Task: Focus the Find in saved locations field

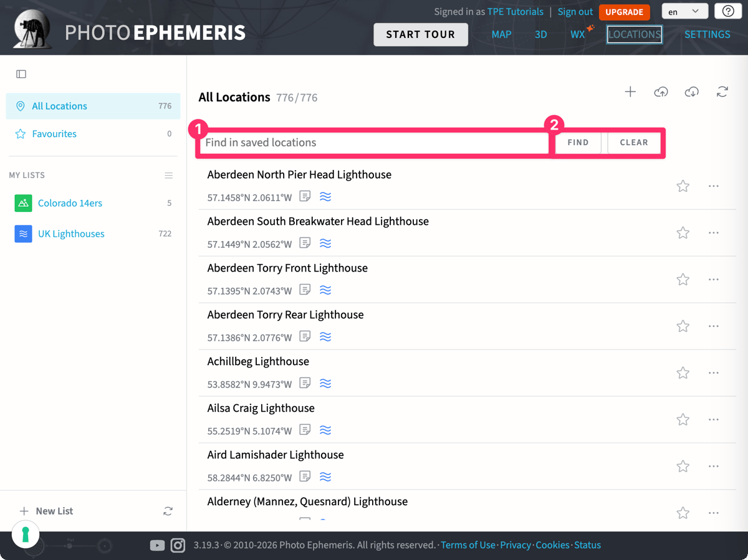Action: pos(374,143)
